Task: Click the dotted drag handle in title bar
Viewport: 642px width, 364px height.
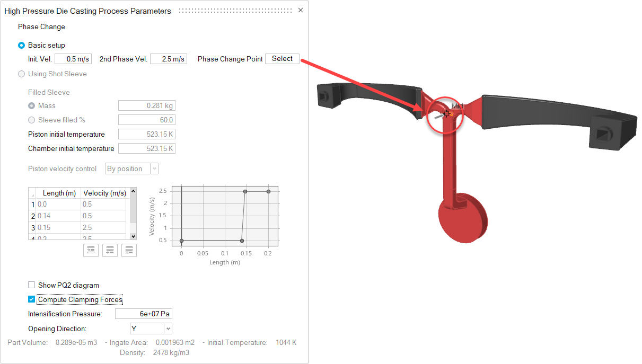Action: [x=235, y=11]
